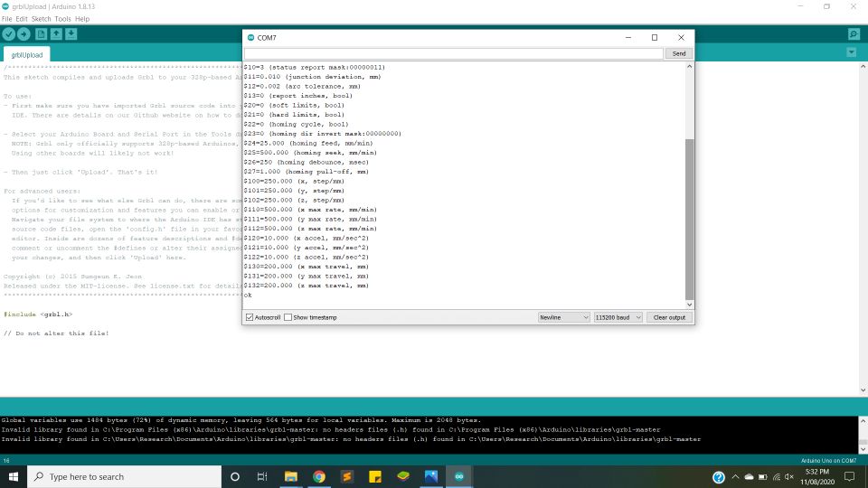Open the 115200 baud rate dropdown
Screen dimensions: 868x488
[618, 317]
